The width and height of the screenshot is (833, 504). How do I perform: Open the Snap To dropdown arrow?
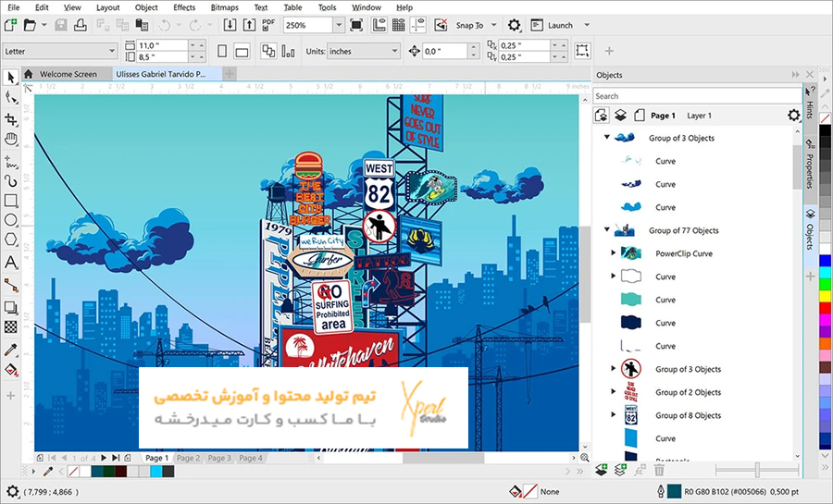[494, 25]
